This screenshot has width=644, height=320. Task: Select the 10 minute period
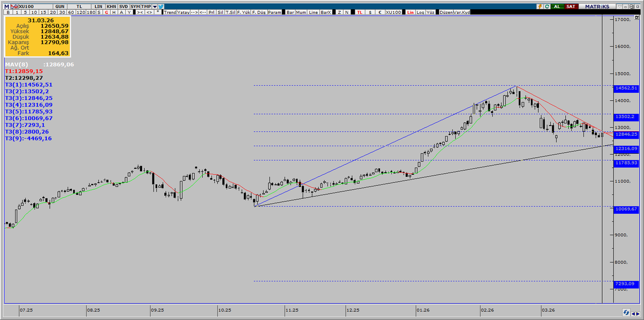(34, 12)
